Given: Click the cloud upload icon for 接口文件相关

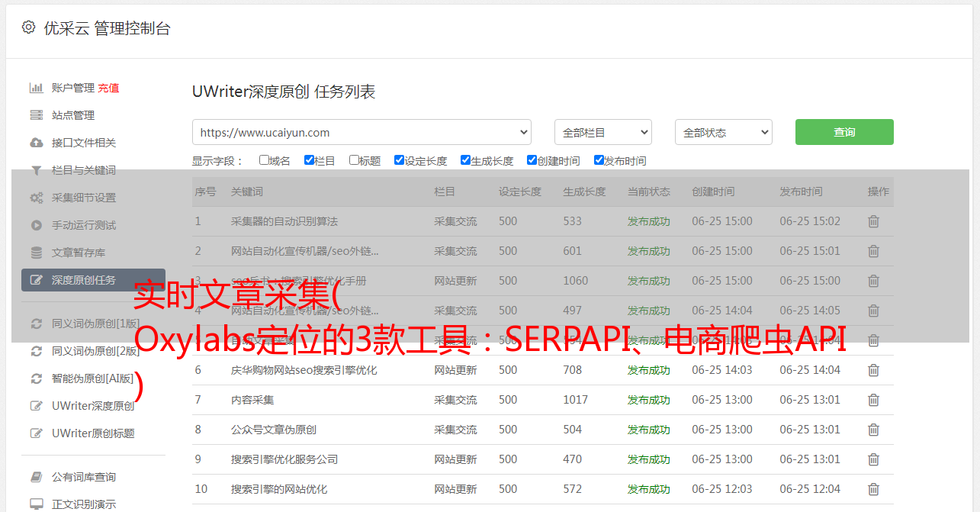Looking at the screenshot, I should [36, 143].
